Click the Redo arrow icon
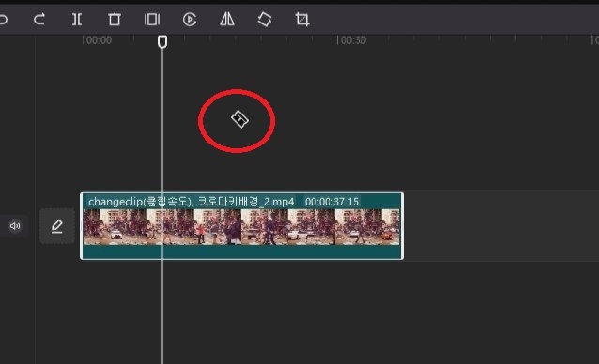 (39, 19)
